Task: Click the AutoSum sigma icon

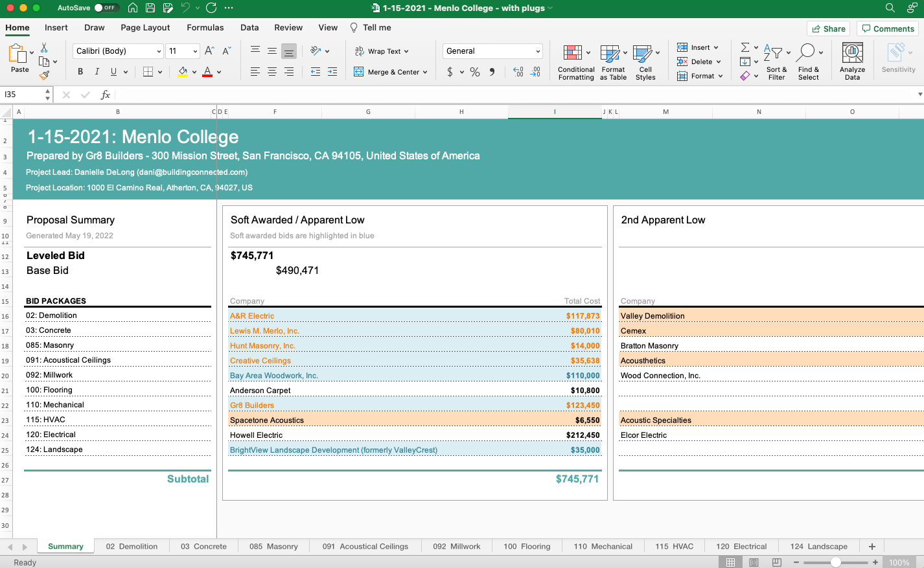Action: coord(745,47)
